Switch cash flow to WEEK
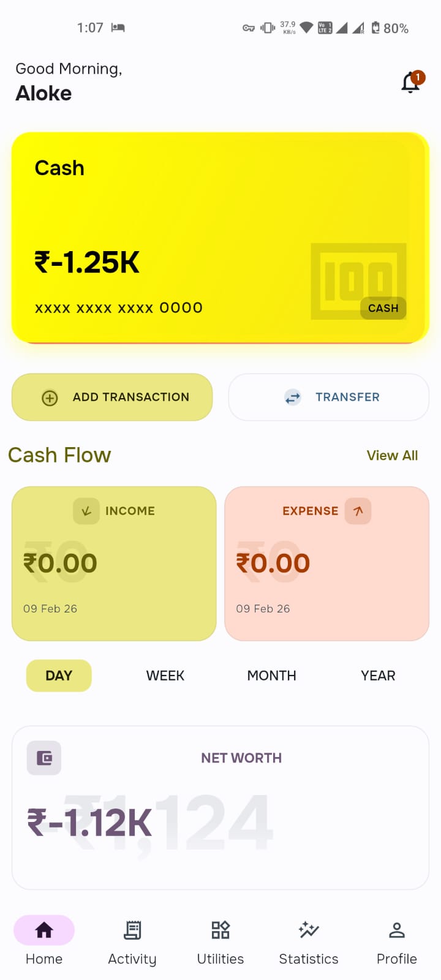Image resolution: width=441 pixels, height=980 pixels. (165, 676)
